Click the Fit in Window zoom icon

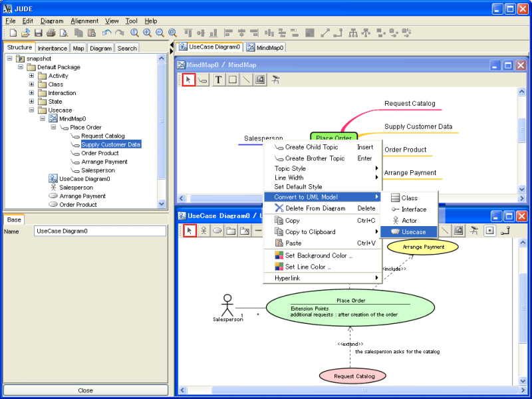[x=172, y=33]
